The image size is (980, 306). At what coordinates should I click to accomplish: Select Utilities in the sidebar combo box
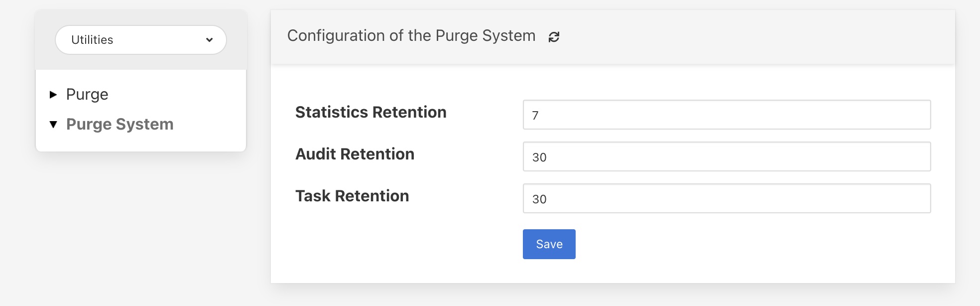coord(141,40)
